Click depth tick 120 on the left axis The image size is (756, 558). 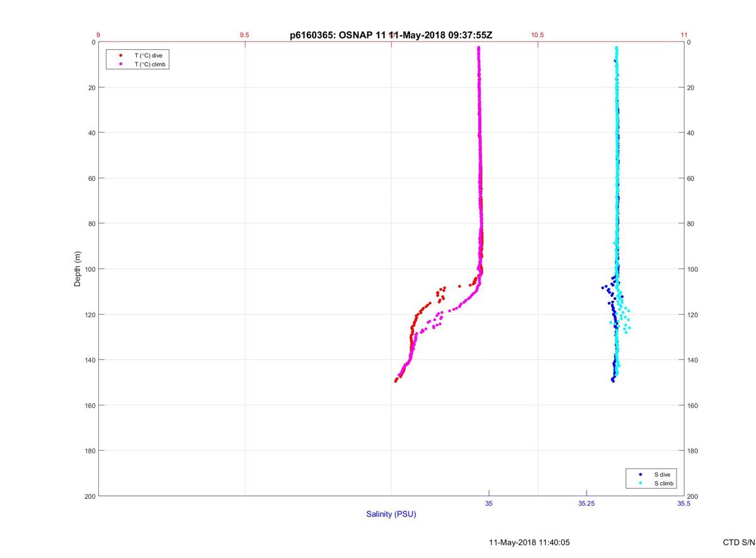(x=89, y=315)
